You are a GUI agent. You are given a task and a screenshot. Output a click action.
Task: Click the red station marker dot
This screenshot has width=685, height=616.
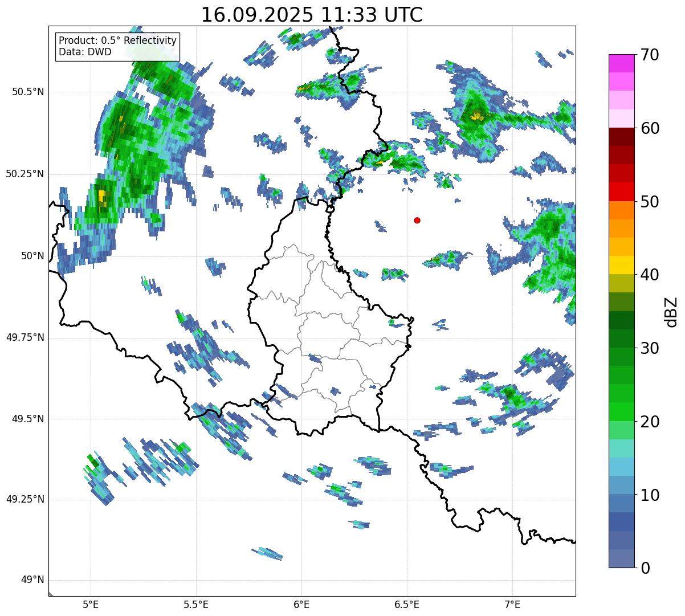(417, 220)
